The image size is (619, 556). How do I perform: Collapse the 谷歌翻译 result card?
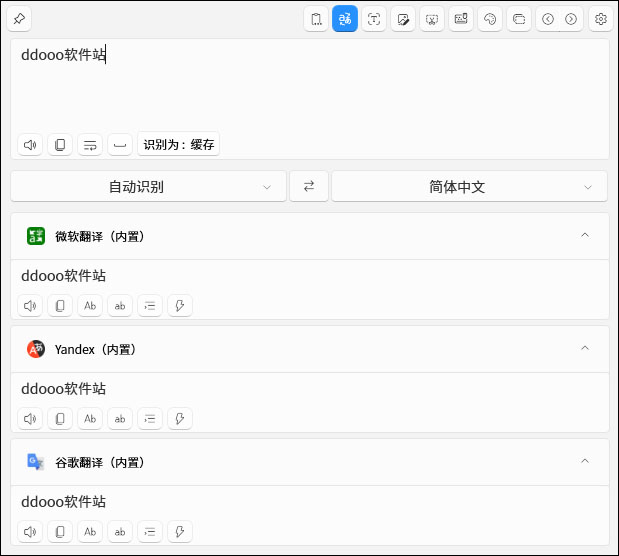tap(585, 461)
